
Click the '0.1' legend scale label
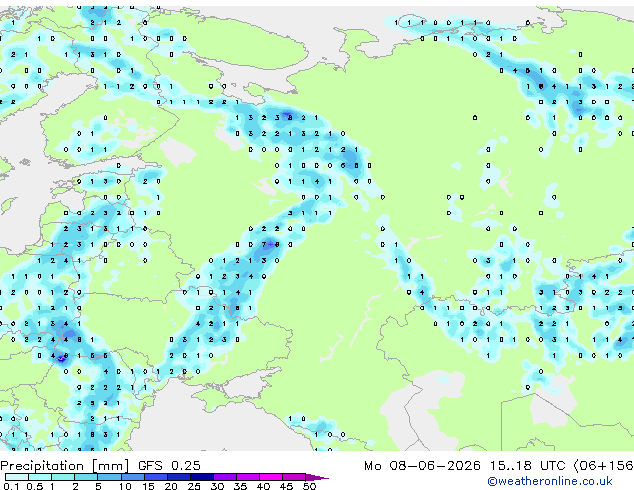11,486
